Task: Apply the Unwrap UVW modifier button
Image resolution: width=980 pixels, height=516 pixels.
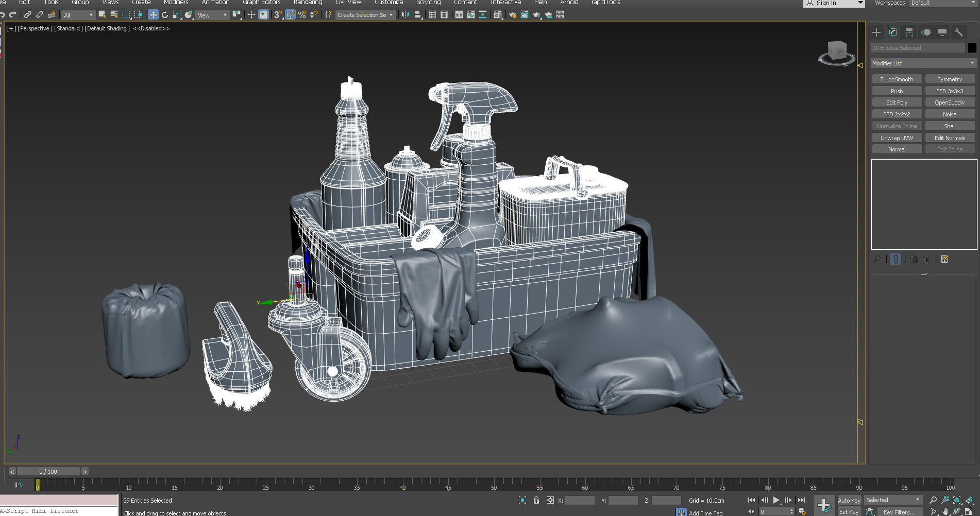Action: (x=897, y=138)
